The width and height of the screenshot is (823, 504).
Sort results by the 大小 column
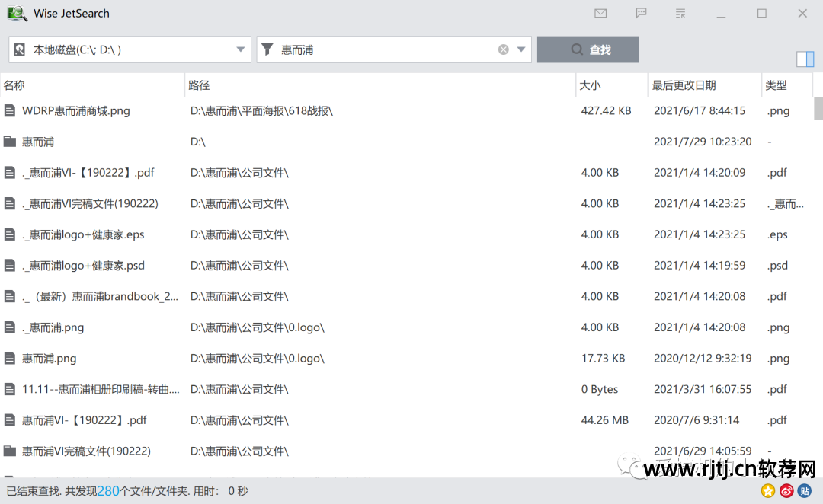tap(591, 85)
